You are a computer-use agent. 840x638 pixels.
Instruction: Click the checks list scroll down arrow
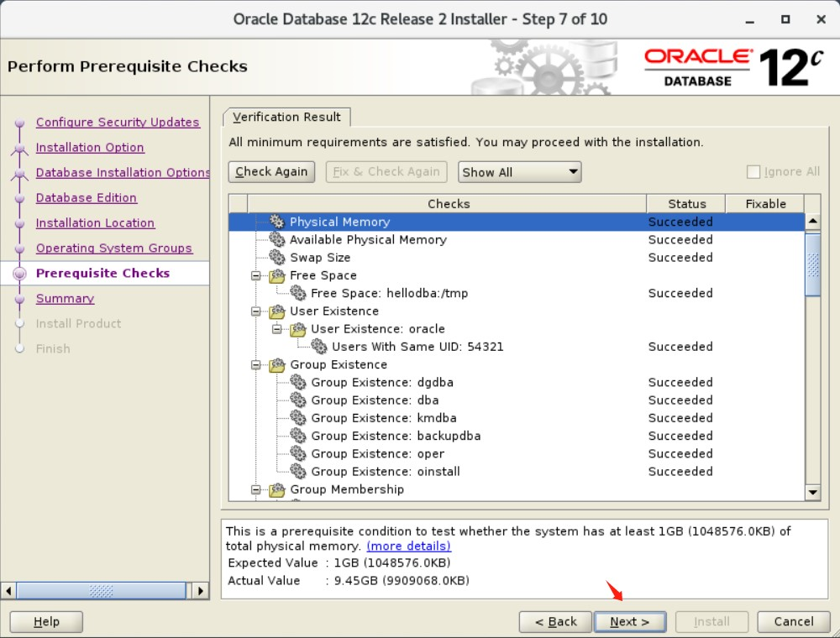tap(812, 492)
